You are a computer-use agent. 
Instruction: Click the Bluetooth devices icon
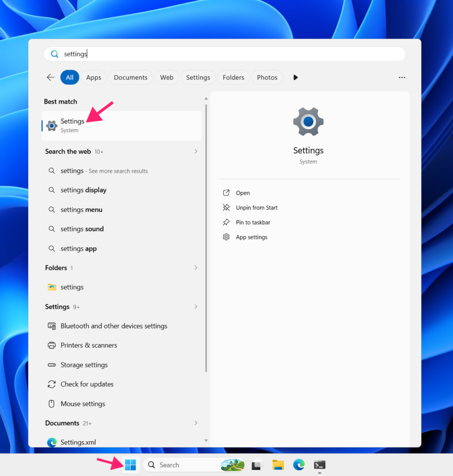click(x=52, y=326)
